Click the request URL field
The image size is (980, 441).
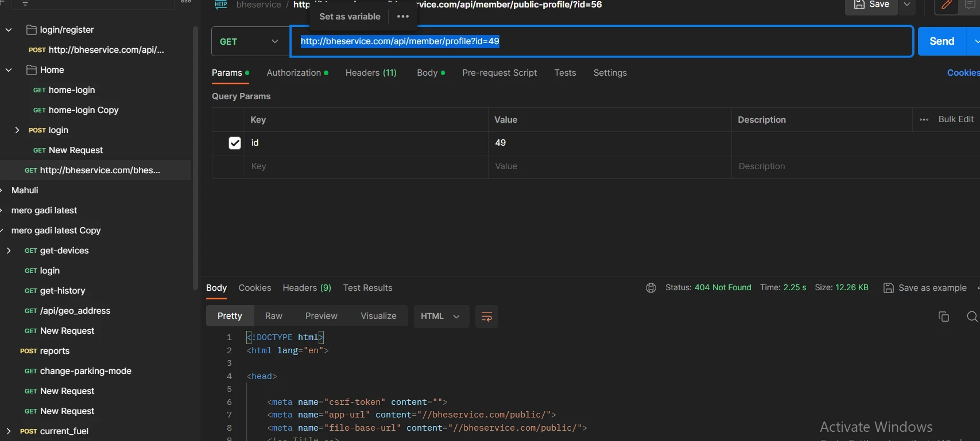click(601, 41)
